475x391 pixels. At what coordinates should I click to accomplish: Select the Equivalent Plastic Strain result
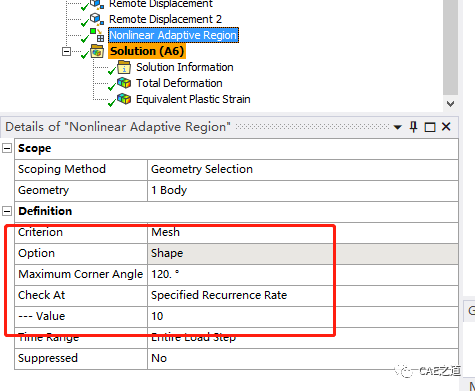(x=193, y=99)
